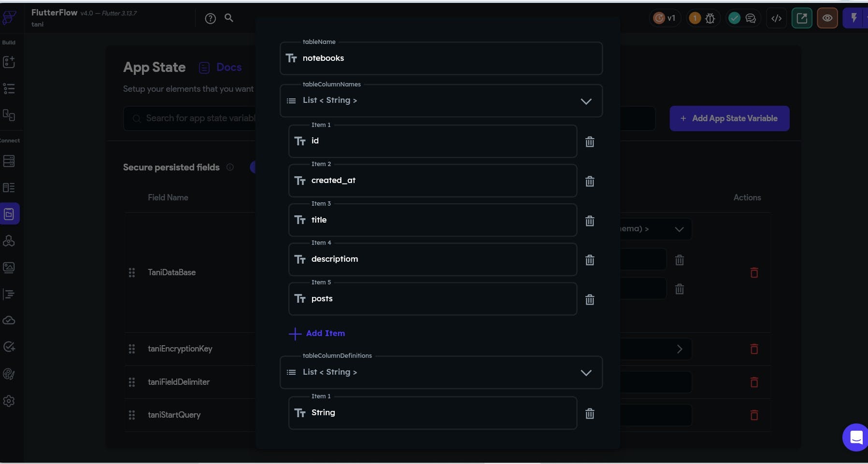Open the code view icon in top bar

[776, 18]
